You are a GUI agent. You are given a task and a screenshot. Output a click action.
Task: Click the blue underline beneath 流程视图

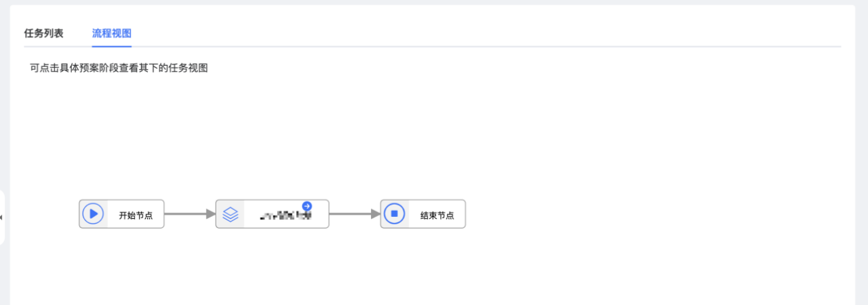click(112, 47)
